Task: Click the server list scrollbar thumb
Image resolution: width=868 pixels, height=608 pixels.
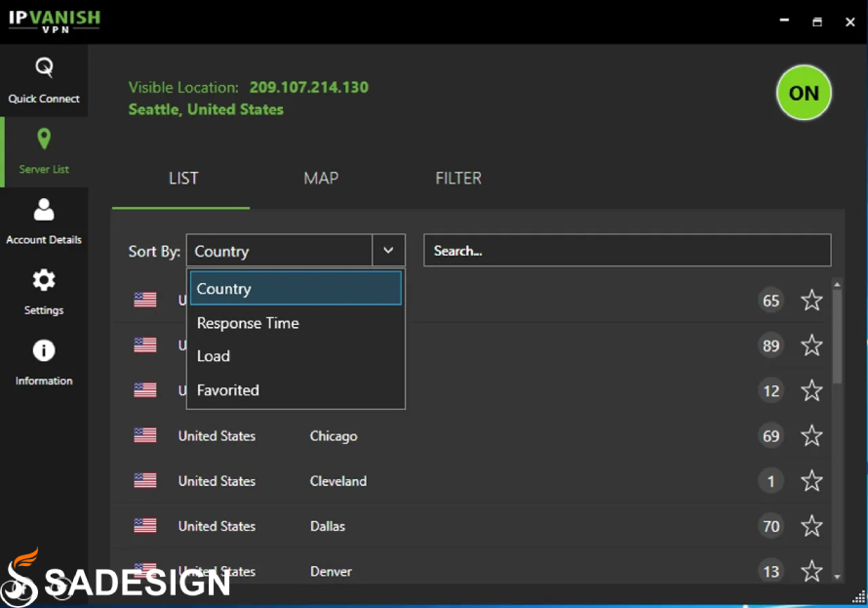Action: pos(838,336)
